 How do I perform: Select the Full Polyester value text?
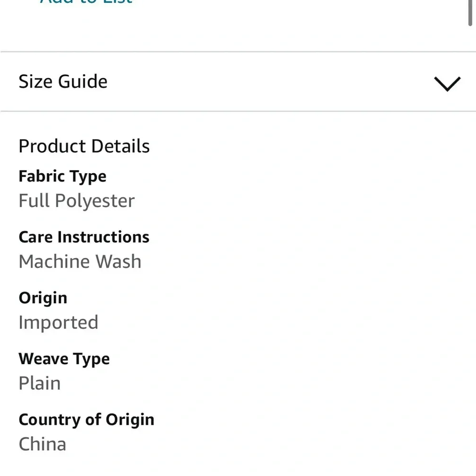tap(77, 201)
